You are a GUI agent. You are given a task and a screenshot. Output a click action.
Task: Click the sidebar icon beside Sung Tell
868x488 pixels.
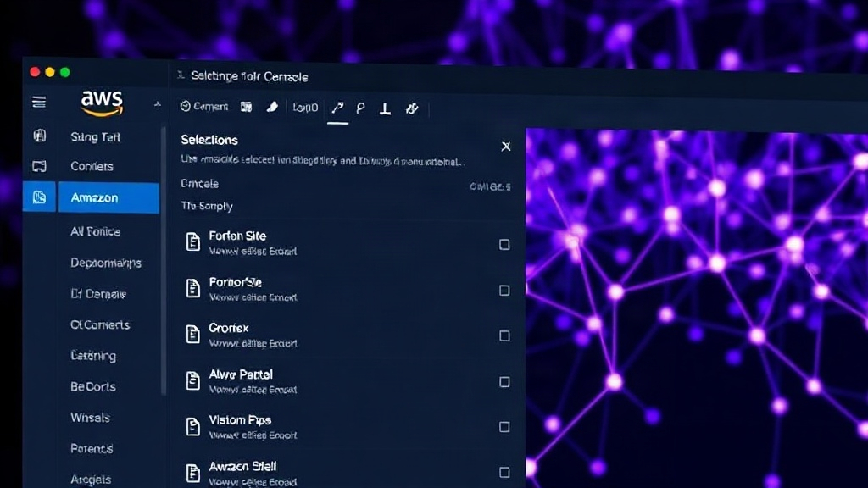(x=39, y=136)
